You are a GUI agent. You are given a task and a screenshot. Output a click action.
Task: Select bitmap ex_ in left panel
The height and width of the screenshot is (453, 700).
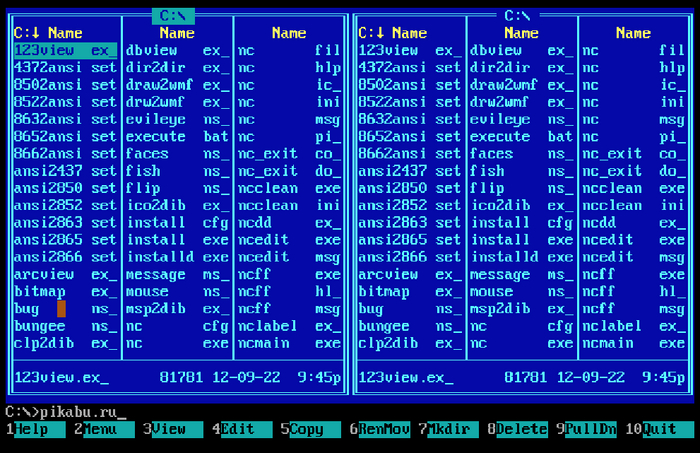66,291
